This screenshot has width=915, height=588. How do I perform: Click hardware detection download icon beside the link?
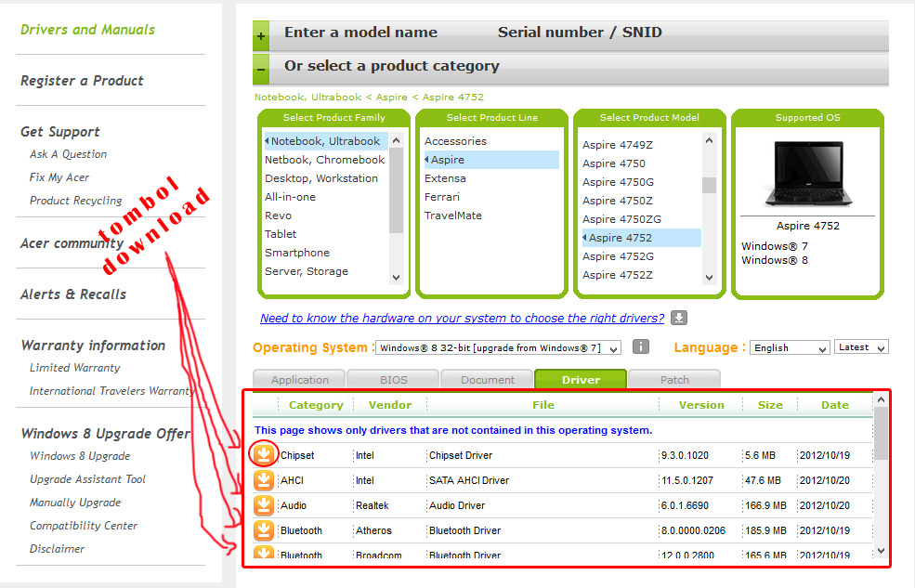679,318
